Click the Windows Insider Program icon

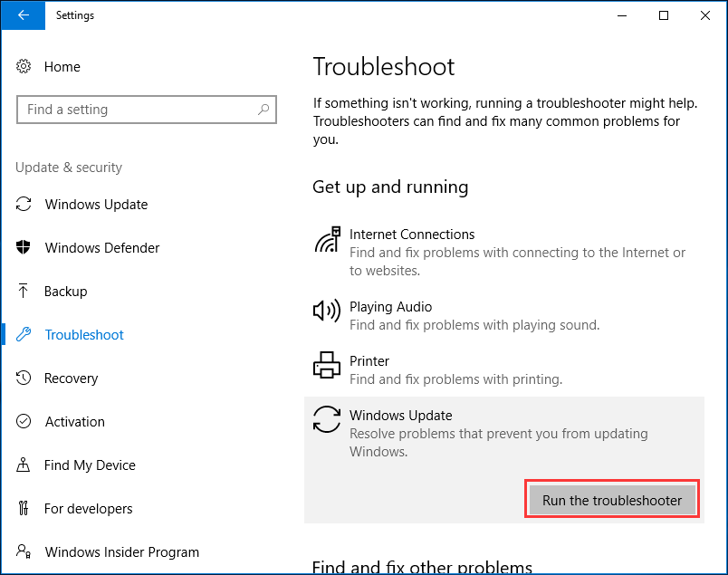[x=24, y=551]
